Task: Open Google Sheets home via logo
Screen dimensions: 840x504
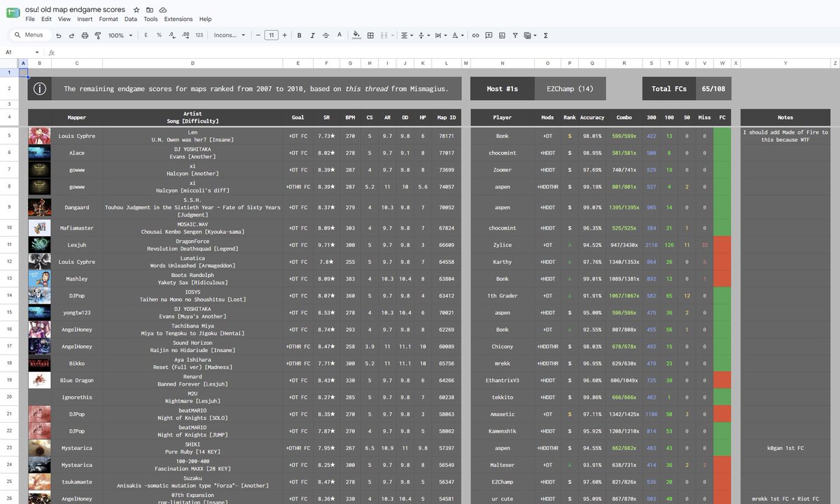Action: pyautogui.click(x=13, y=14)
